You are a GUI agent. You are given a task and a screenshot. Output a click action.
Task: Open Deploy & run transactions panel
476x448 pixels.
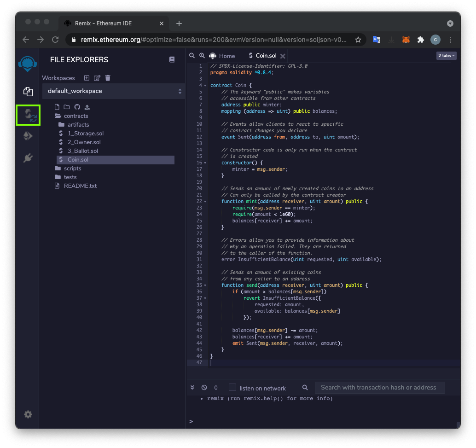[28, 136]
